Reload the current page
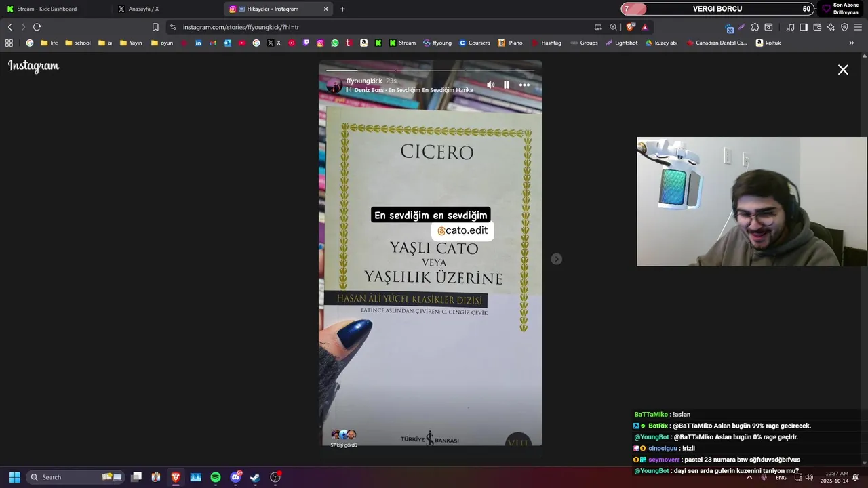Viewport: 868px width, 488px height. (37, 27)
